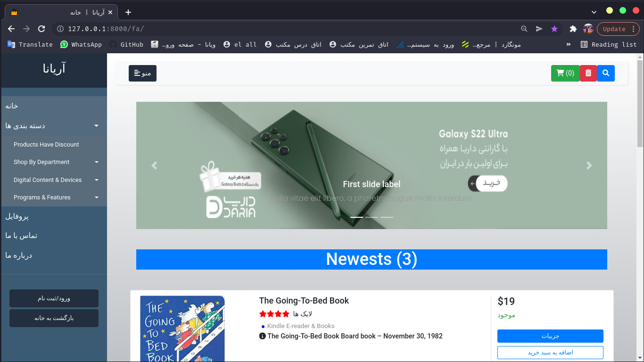Open the shopping cart (0) button
Image resolution: width=644 pixels, height=362 pixels.
[565, 73]
